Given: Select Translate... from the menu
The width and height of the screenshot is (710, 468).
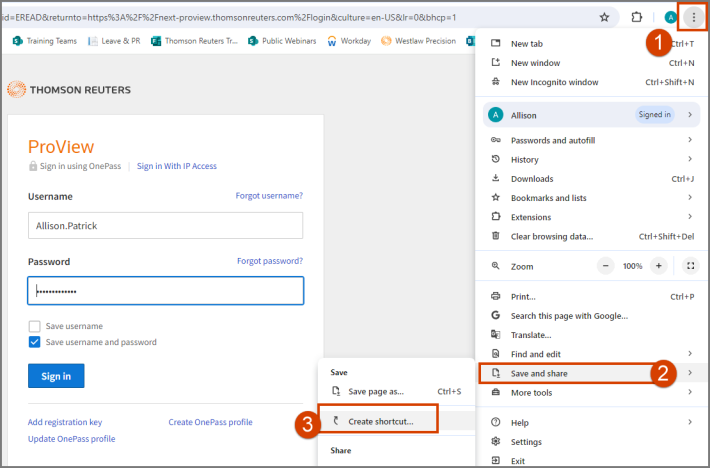Looking at the screenshot, I should point(592,335).
